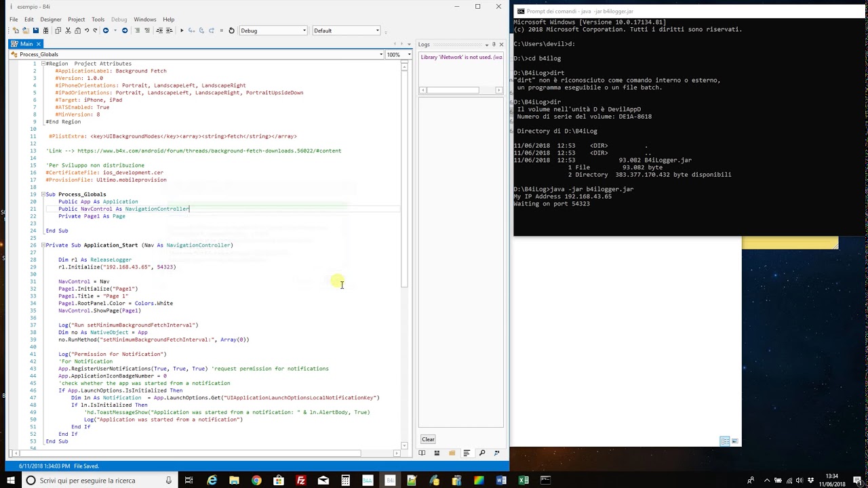The width and height of the screenshot is (868, 488).
Task: Run the project with the play icon
Action: click(182, 30)
